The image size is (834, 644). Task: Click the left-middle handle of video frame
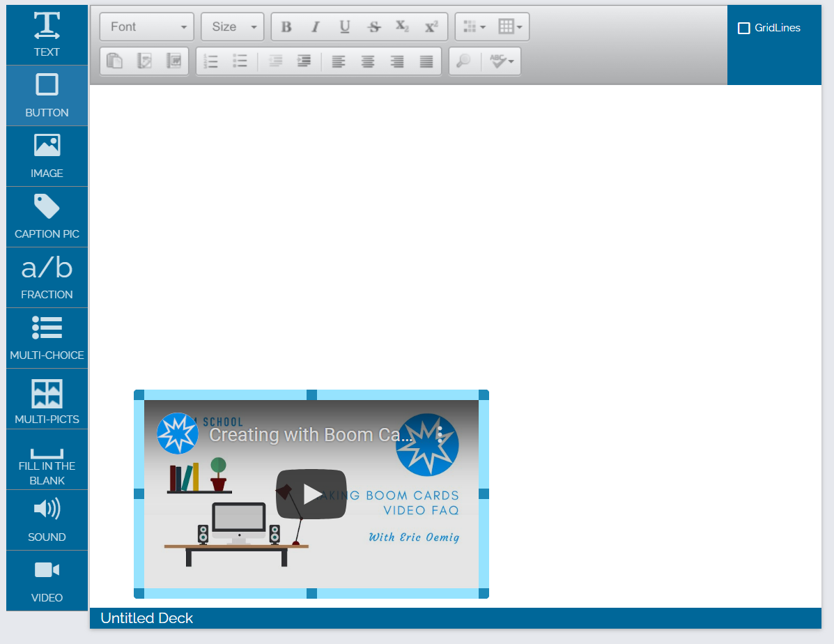pyautogui.click(x=139, y=494)
